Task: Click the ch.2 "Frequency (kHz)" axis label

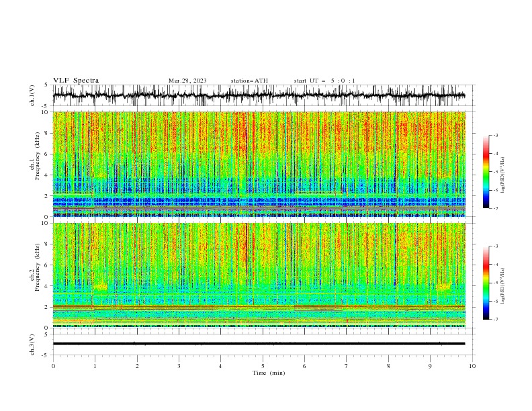Action: [37, 267]
